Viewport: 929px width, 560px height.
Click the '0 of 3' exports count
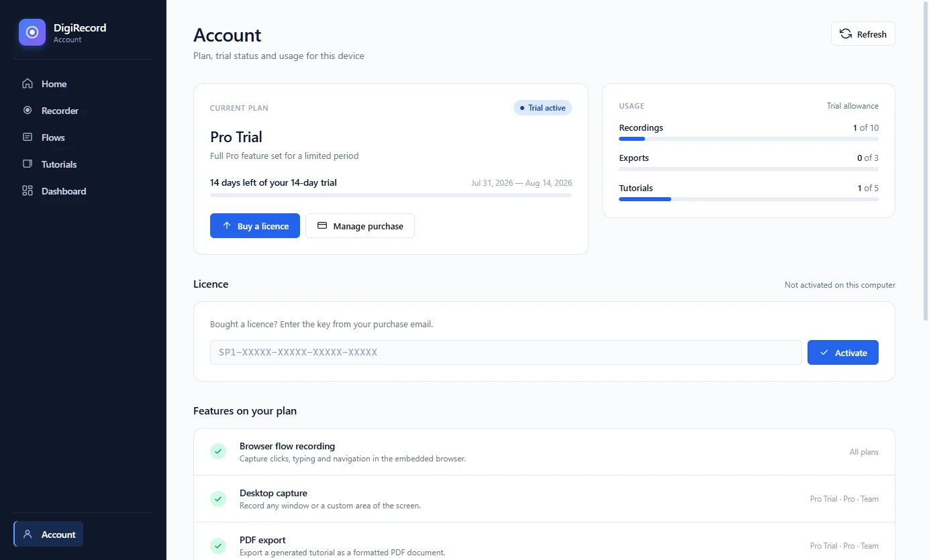point(868,158)
